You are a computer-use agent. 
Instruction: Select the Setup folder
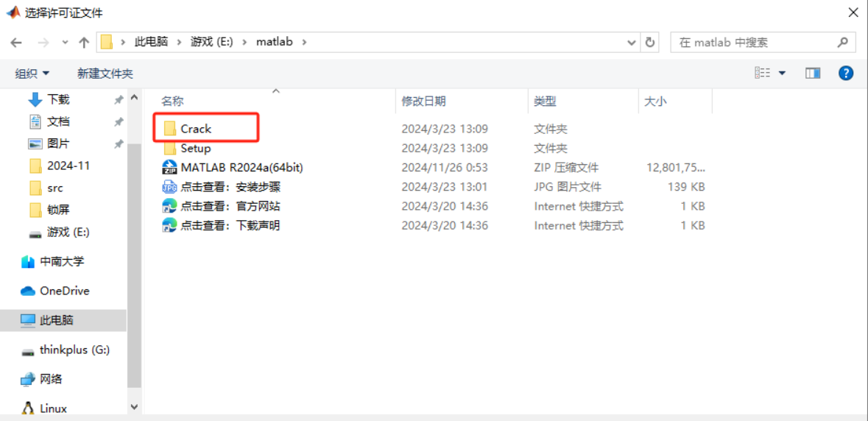(x=195, y=149)
